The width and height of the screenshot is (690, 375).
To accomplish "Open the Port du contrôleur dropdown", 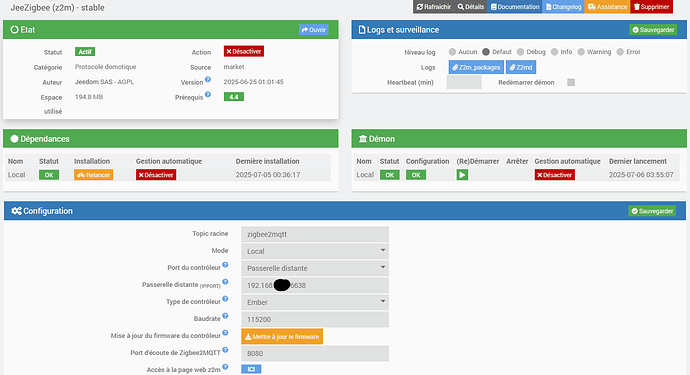I will pos(315,268).
